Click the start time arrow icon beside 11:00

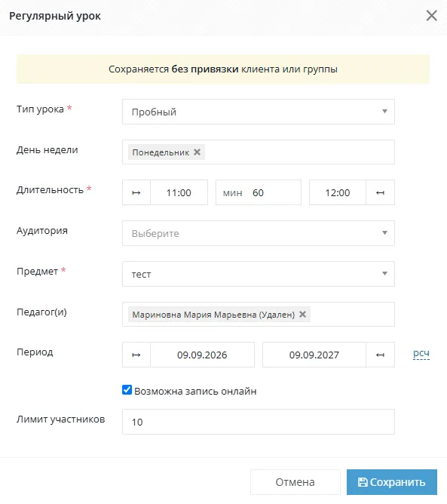pyautogui.click(x=136, y=192)
